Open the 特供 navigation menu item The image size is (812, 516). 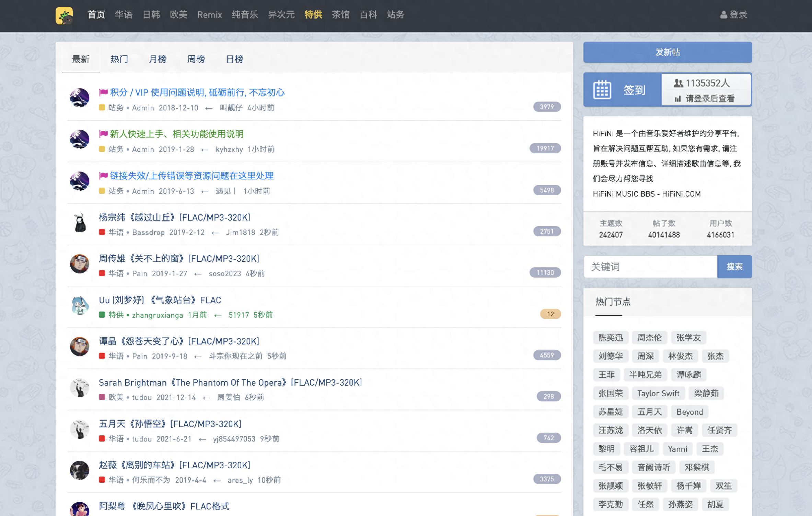click(313, 15)
